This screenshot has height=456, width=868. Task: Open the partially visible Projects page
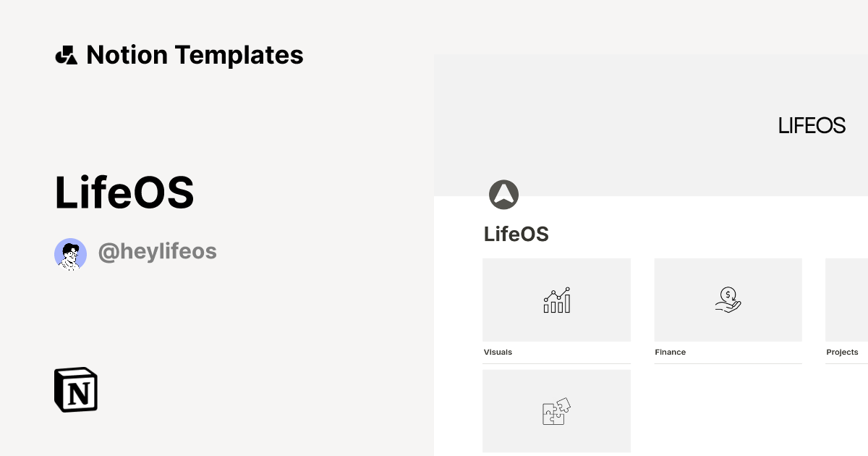pyautogui.click(x=843, y=352)
